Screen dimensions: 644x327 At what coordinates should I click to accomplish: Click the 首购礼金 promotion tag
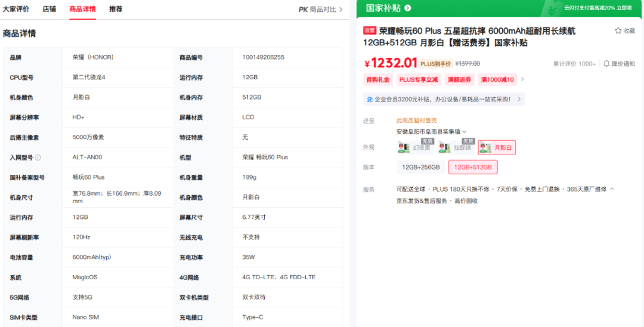coord(378,80)
